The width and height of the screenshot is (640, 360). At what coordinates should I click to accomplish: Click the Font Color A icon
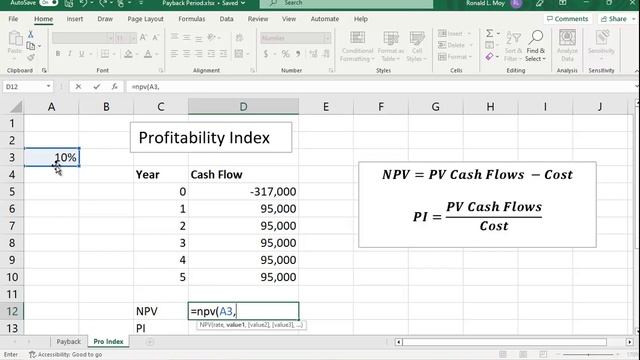(x=148, y=53)
